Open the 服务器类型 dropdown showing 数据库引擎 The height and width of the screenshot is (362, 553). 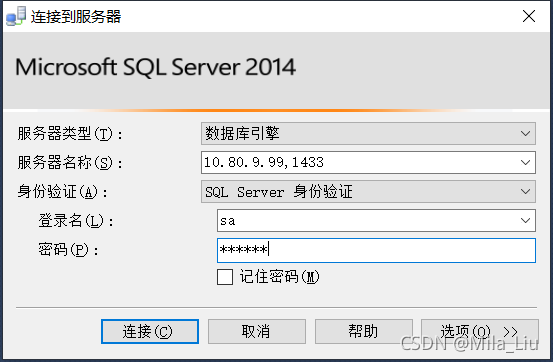click(368, 133)
